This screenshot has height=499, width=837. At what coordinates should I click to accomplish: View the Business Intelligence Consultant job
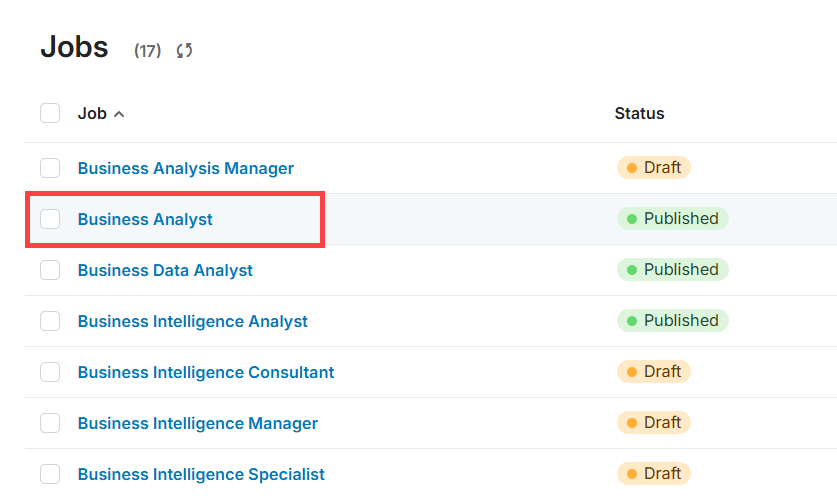click(206, 372)
